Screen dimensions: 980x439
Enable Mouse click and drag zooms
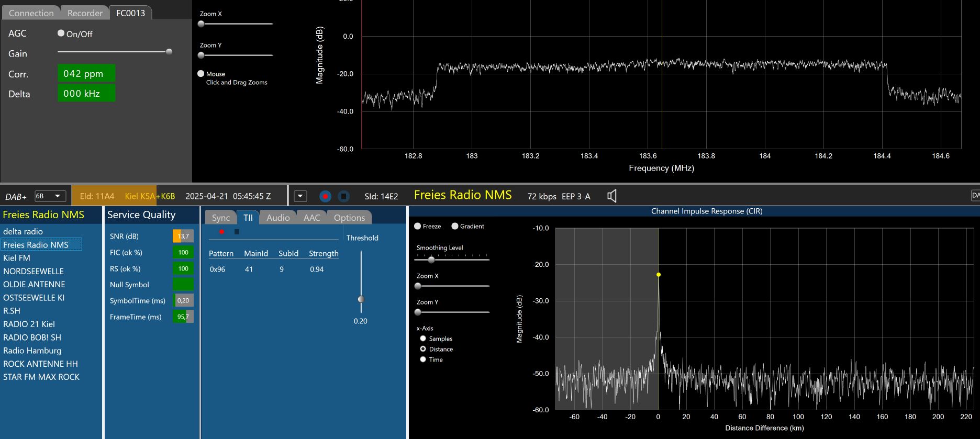click(201, 74)
